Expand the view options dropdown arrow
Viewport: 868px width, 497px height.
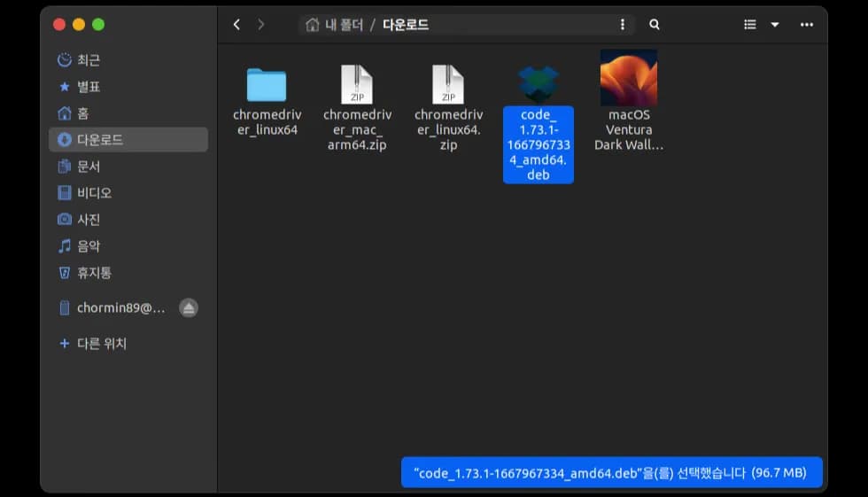(x=775, y=25)
